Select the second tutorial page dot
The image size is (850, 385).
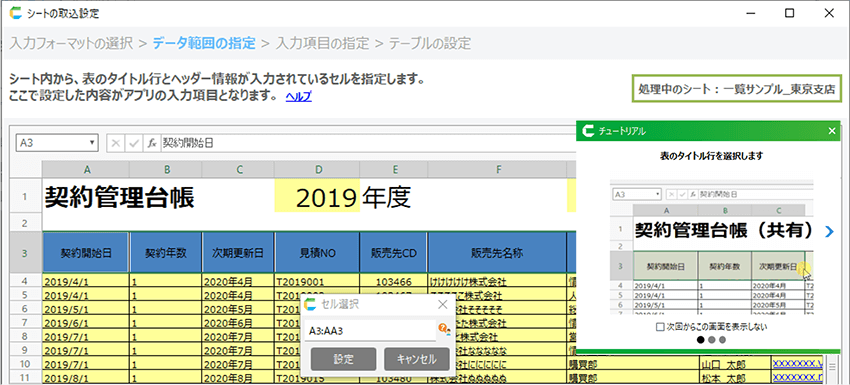point(712,340)
